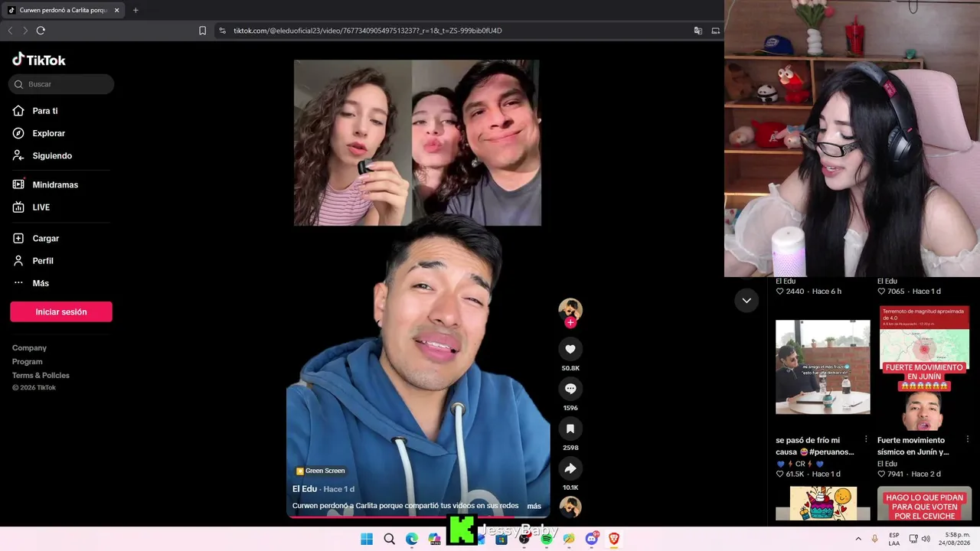Follow El Edu via the red plus badge

pos(570,323)
